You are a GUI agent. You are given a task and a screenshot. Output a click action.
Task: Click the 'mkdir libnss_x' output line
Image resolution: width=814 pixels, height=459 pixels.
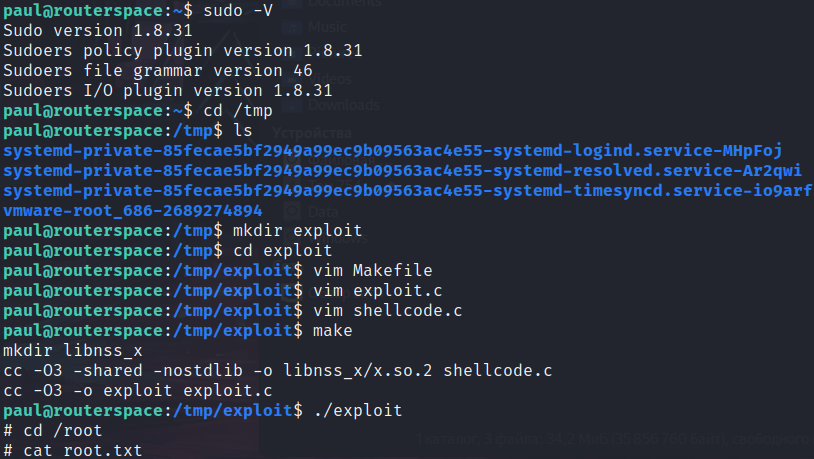coord(73,350)
